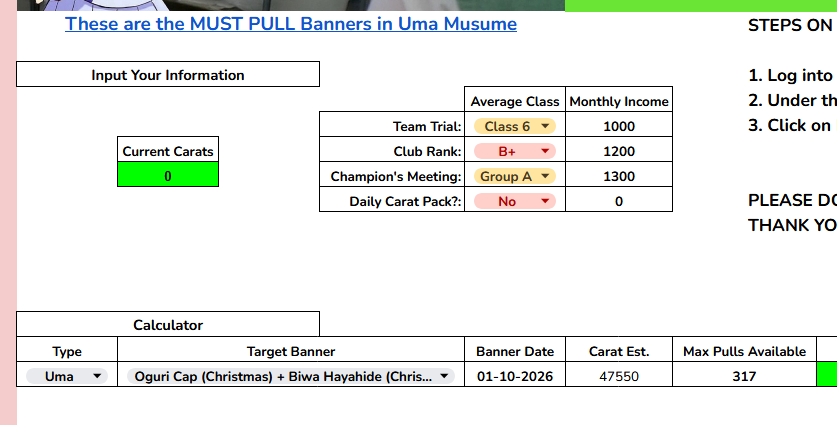Open the Club Rank B+ dropdown
The width and height of the screenshot is (837, 425).
(x=515, y=152)
